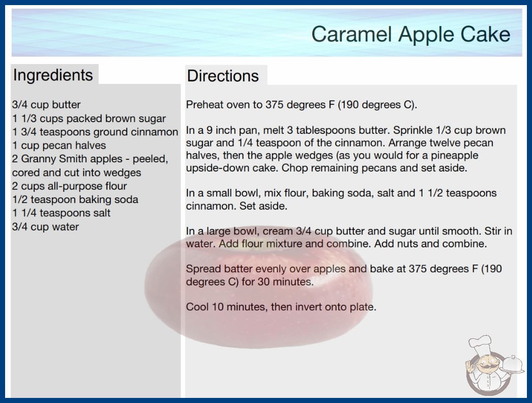This screenshot has width=532, height=403.
Task: Click the 'Spread batter evenly' baking step
Action: (344, 275)
